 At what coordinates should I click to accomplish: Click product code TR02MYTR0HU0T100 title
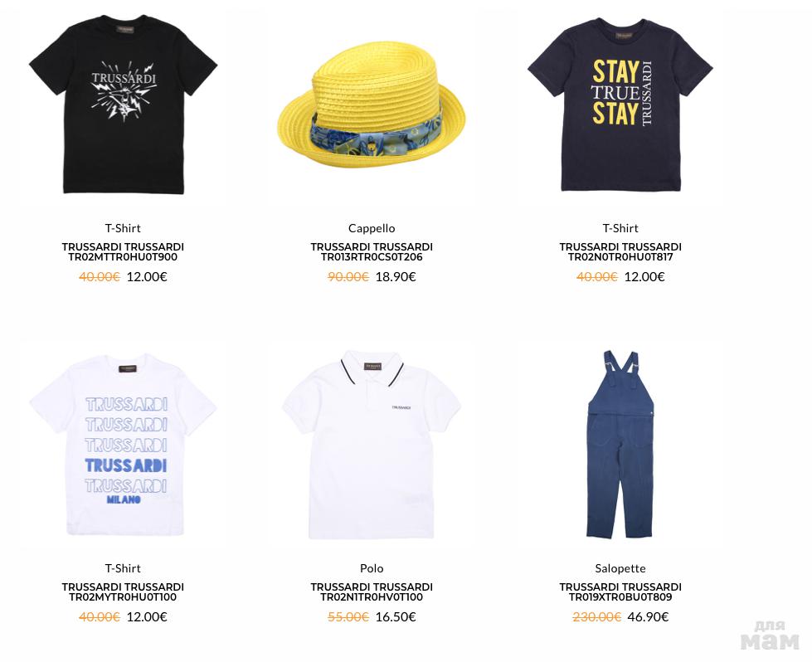[123, 592]
